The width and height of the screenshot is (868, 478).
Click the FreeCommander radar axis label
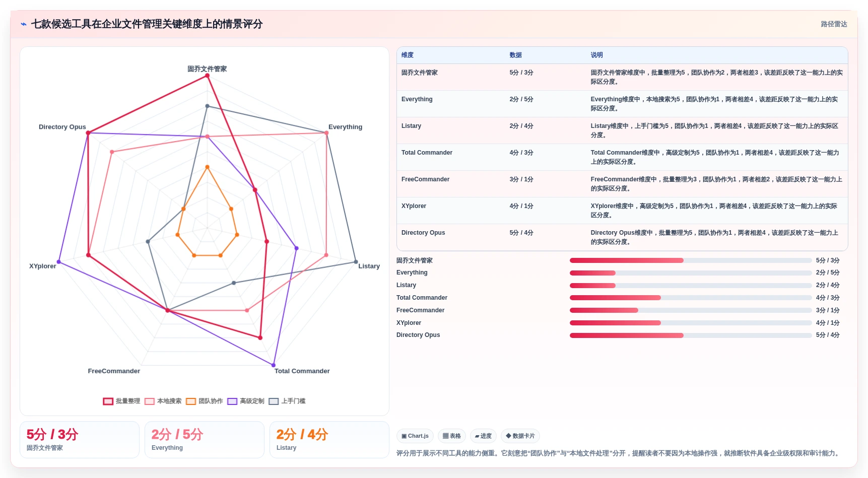[114, 371]
